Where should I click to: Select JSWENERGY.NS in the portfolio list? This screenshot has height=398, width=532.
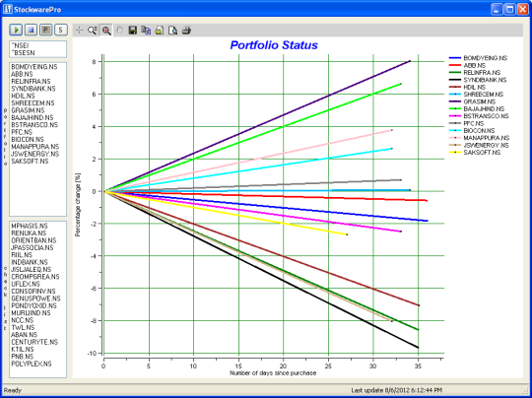(34, 154)
